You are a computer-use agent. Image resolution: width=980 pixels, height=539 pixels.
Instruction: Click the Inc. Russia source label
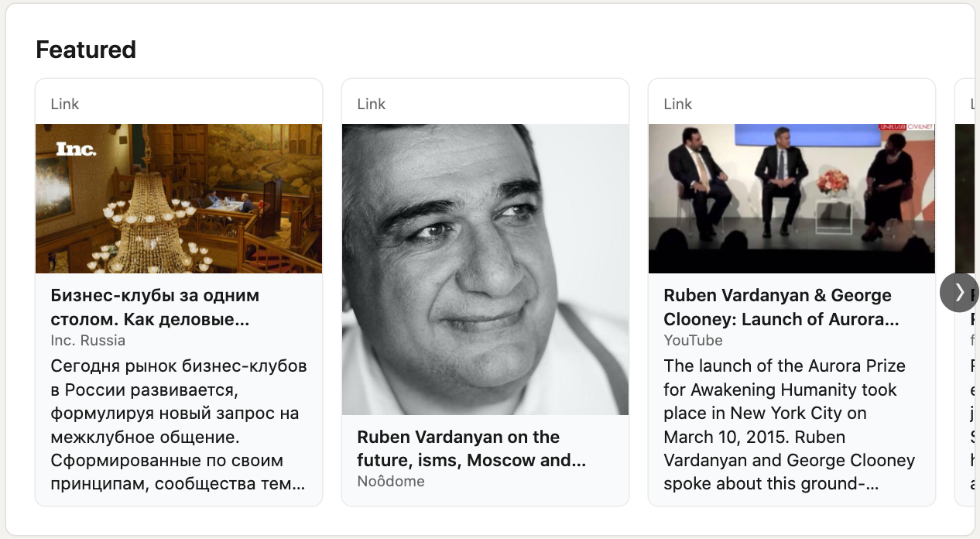[x=87, y=340]
